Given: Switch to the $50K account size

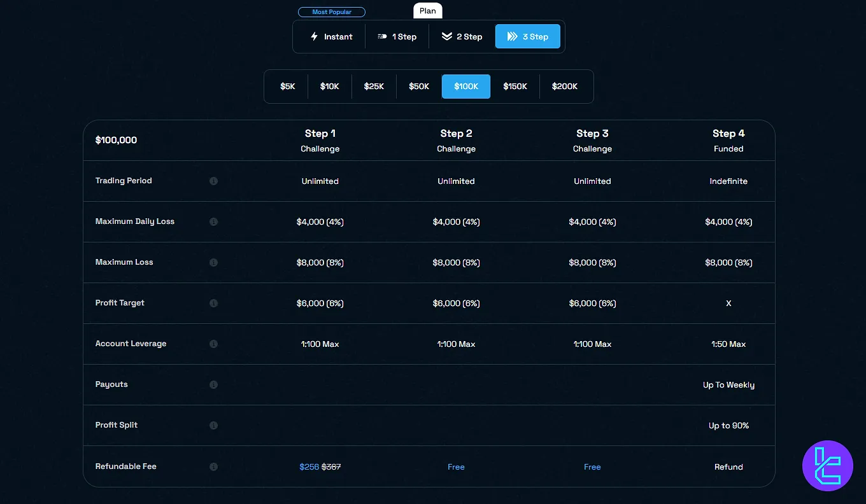Looking at the screenshot, I should coord(419,87).
